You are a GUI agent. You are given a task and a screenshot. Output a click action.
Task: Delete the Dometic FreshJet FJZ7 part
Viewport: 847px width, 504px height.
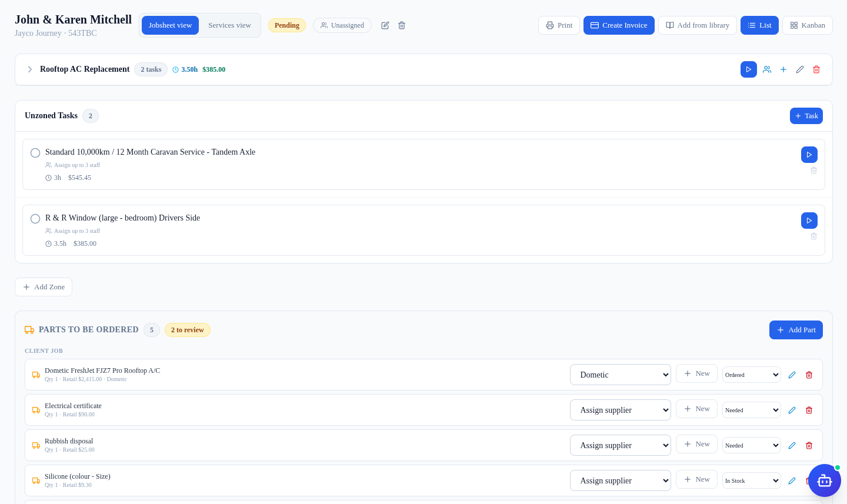pyautogui.click(x=809, y=375)
